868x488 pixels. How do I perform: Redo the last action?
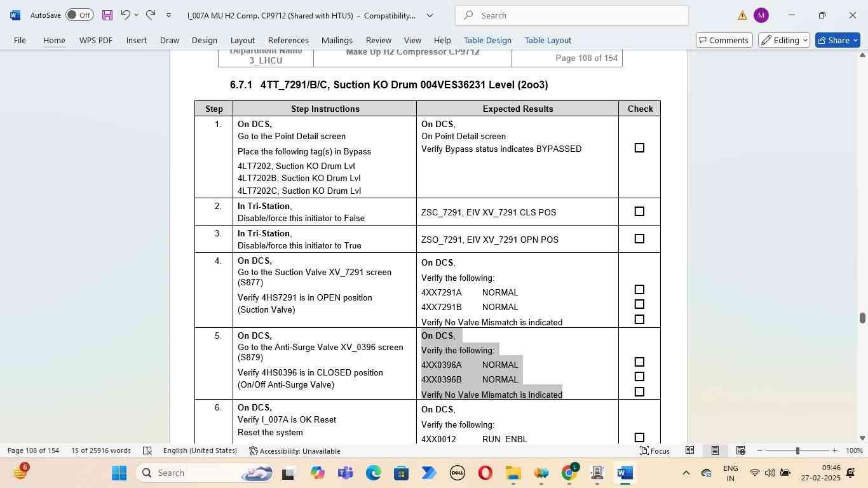pos(151,15)
